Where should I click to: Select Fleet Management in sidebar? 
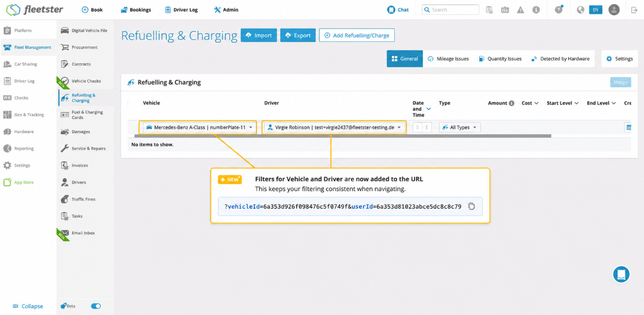click(x=28, y=47)
